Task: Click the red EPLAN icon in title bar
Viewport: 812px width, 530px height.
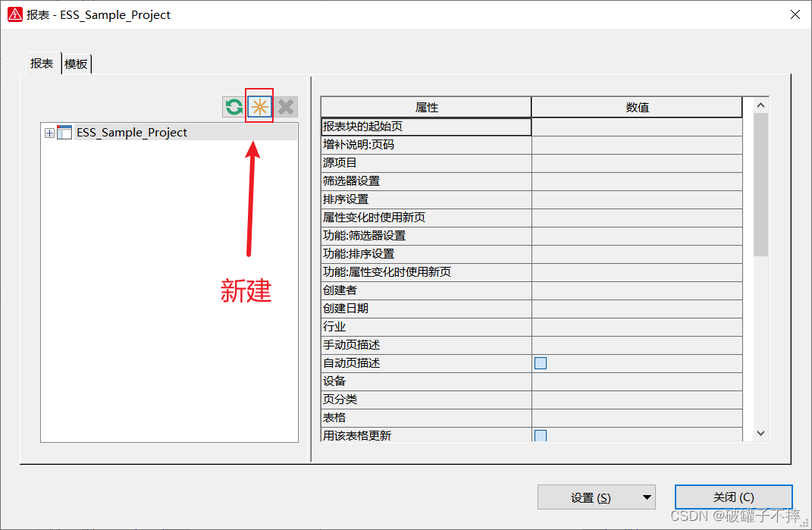Action: point(14,14)
